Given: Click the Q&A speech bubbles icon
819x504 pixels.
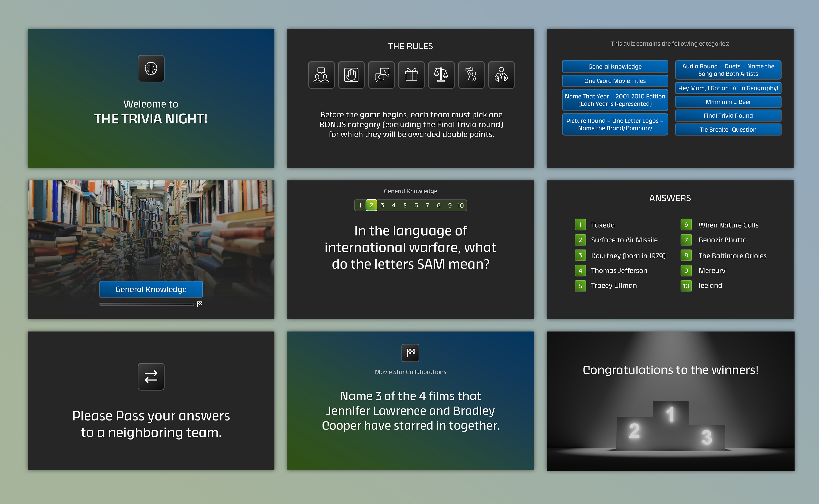Looking at the screenshot, I should [381, 75].
